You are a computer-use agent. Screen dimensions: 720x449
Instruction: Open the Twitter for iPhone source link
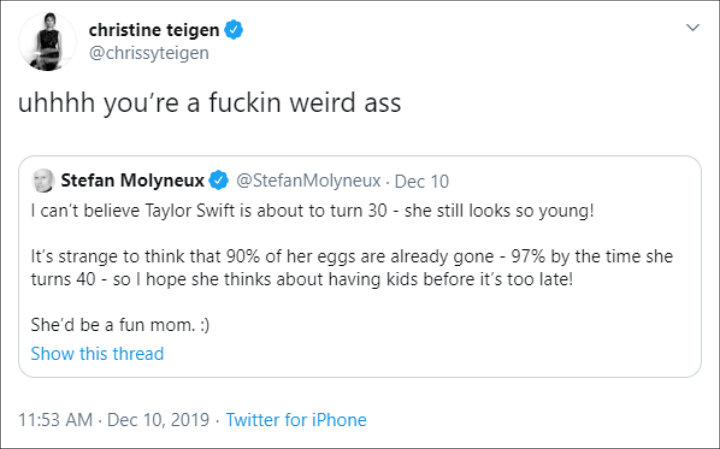[x=296, y=420]
